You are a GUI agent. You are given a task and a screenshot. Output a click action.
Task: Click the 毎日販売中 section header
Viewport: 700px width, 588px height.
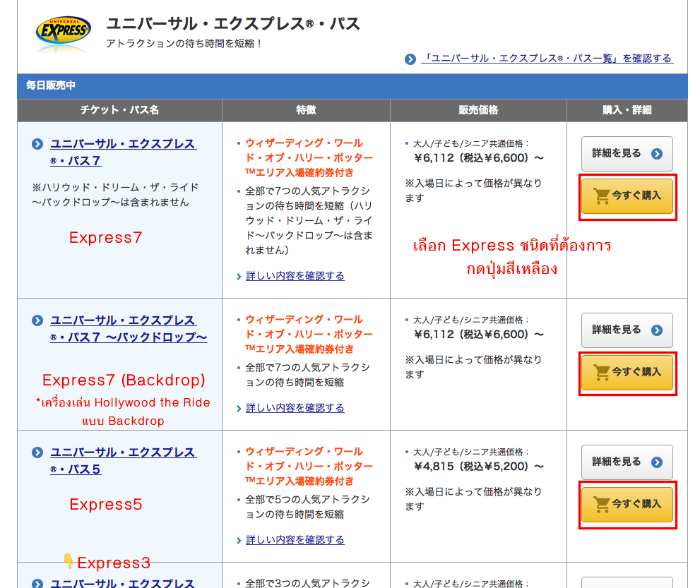[352, 85]
